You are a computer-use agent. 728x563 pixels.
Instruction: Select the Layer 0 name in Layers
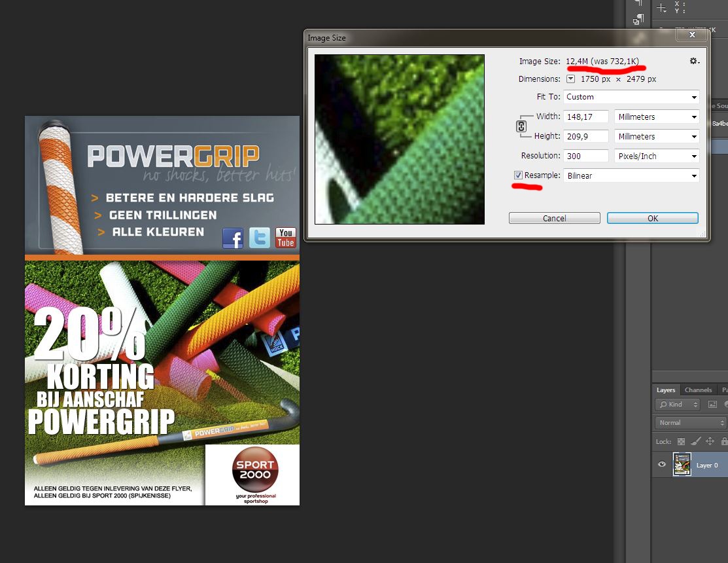point(707,465)
